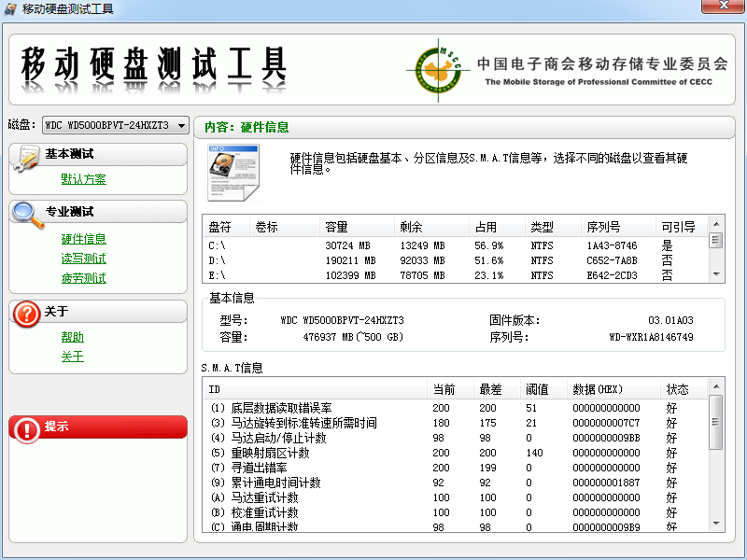Viewport: 747px width, 560px height.
Task: Open the 关于 about link under 帮助
Action: (x=72, y=357)
